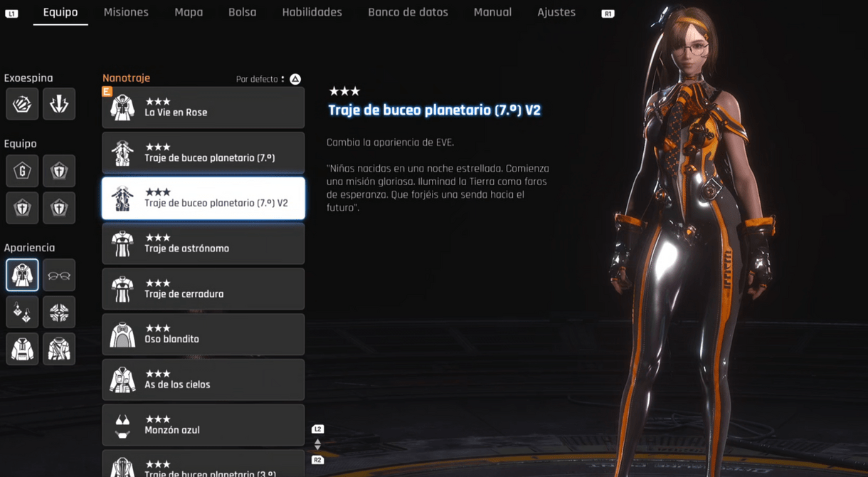Screen dimensions: 868x477
Task: Open the Manual tab
Action: [x=492, y=12]
